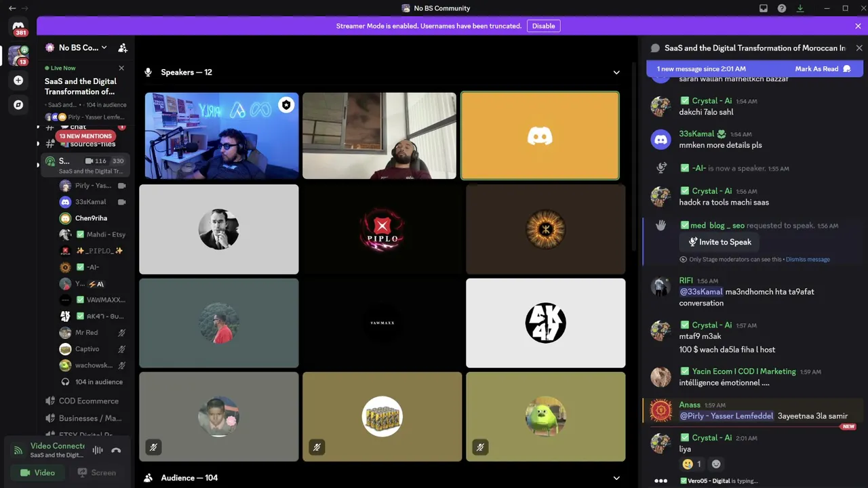The height and width of the screenshot is (488, 868).
Task: Open the Help question mark icon
Action: coord(782,8)
